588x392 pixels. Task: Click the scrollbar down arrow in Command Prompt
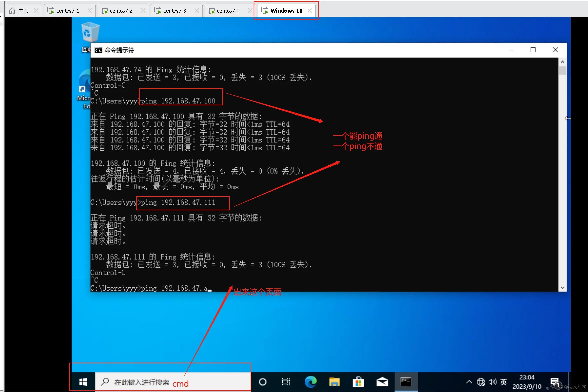[562, 288]
